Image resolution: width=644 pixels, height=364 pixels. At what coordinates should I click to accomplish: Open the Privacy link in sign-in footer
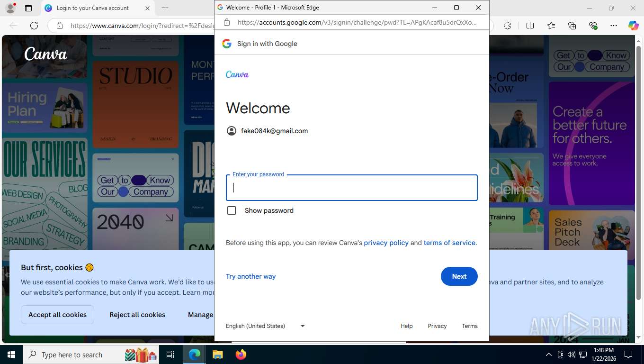click(437, 326)
